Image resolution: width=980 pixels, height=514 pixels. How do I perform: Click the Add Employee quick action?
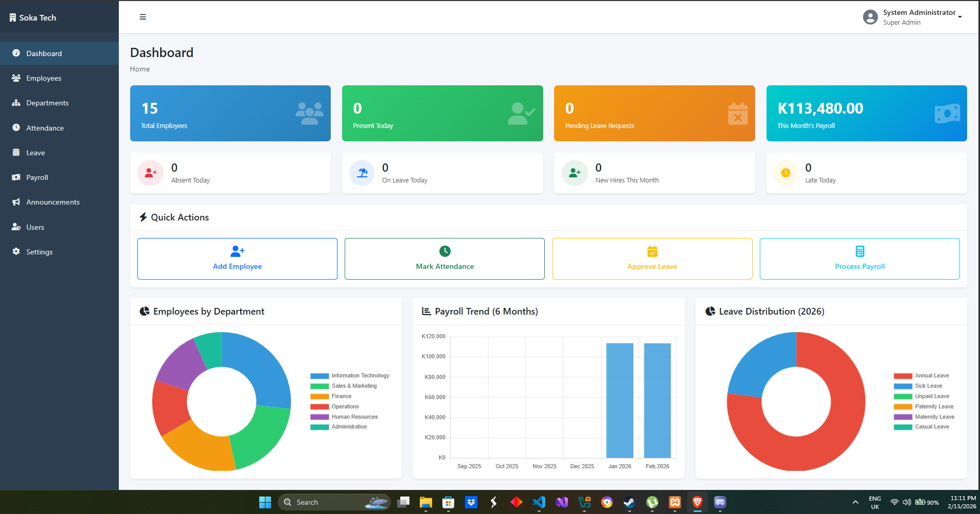(237, 259)
